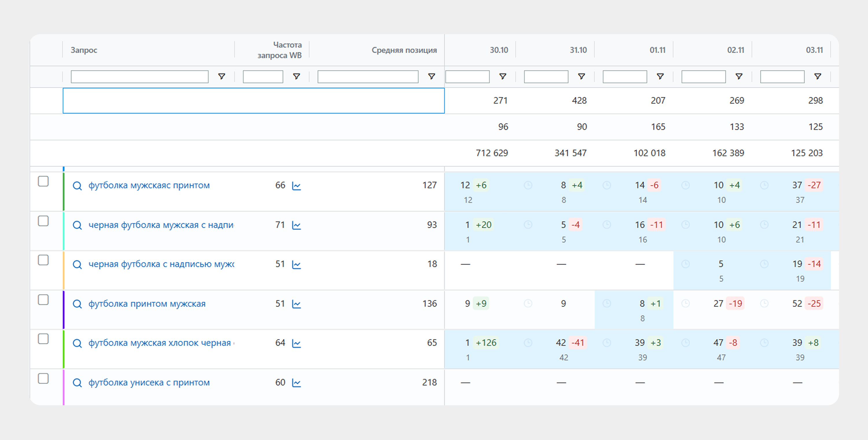Focus the Запрос filter text field
868x440 pixels.
(139, 76)
